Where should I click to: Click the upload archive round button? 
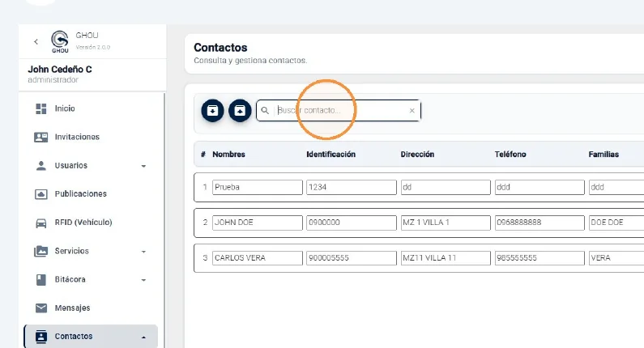click(240, 110)
